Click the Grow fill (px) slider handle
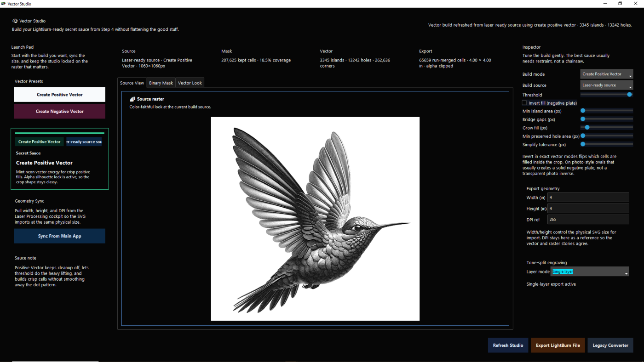This screenshot has width=644, height=362. point(587,128)
